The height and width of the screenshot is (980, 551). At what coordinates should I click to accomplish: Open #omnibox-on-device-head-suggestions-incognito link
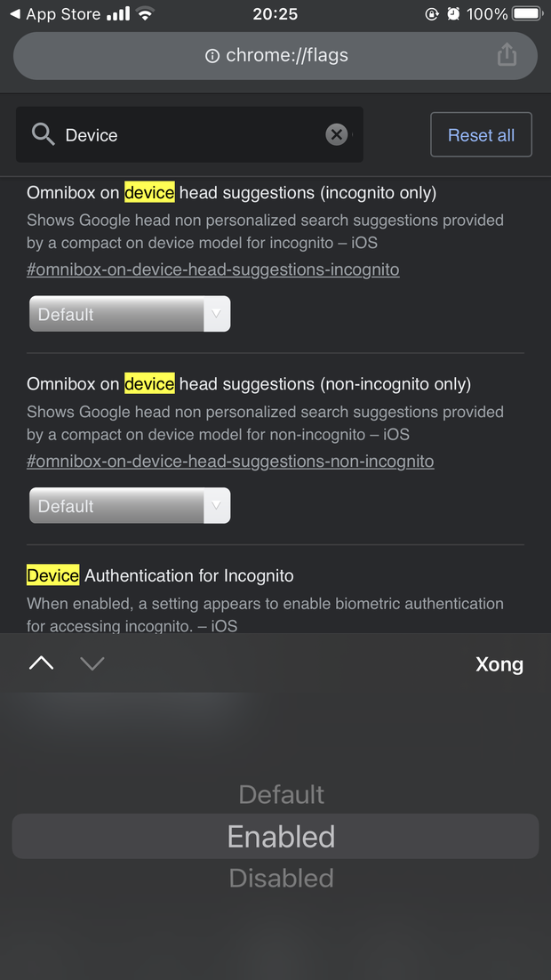pyautogui.click(x=213, y=269)
